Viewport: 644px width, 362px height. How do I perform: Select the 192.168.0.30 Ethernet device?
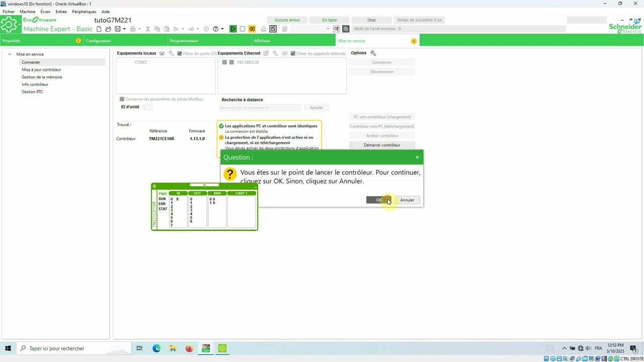click(x=248, y=62)
